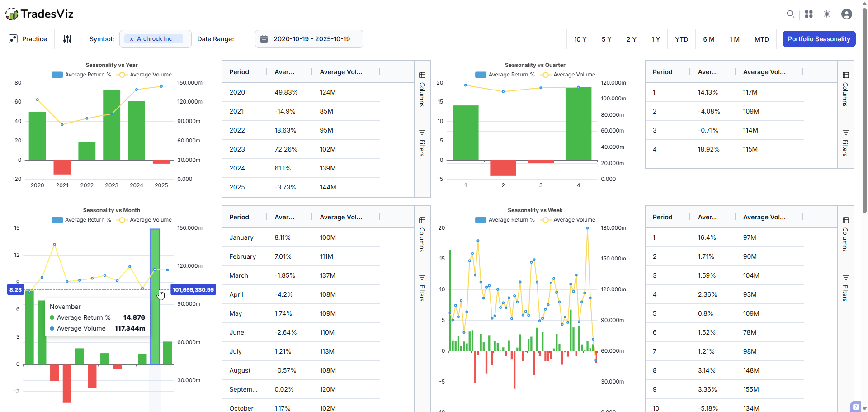This screenshot has height=412, width=868.
Task: Click the 2023 green bar in Year chart
Action: click(112, 125)
